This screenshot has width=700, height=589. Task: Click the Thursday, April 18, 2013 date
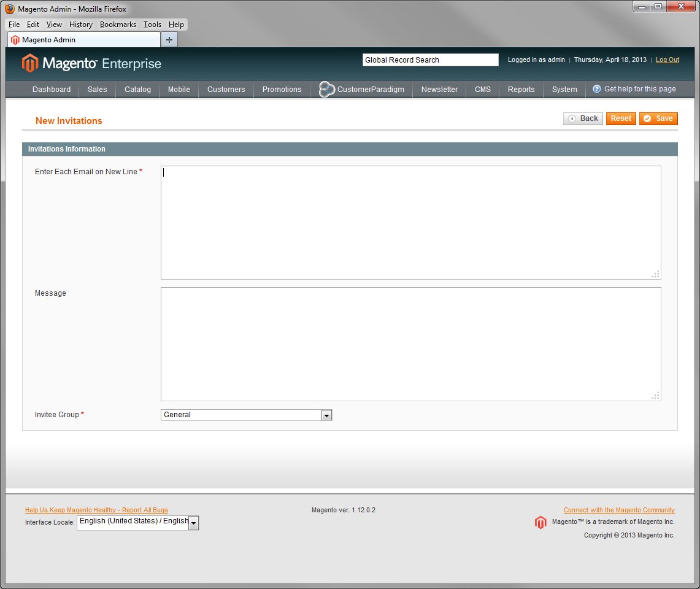610,60
